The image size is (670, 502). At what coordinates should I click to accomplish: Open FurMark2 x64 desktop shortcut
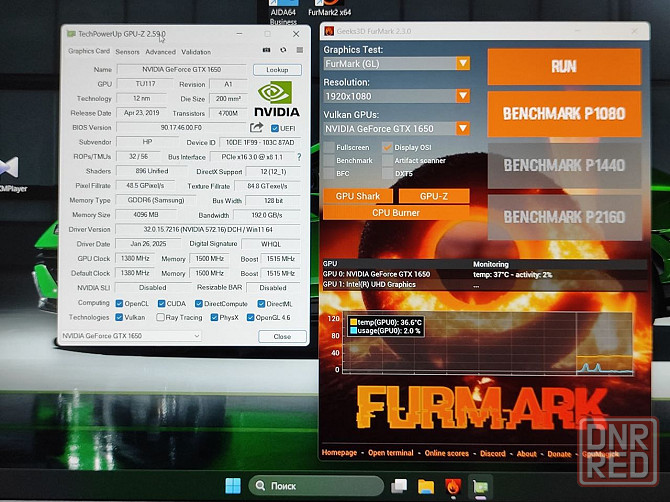click(329, 9)
